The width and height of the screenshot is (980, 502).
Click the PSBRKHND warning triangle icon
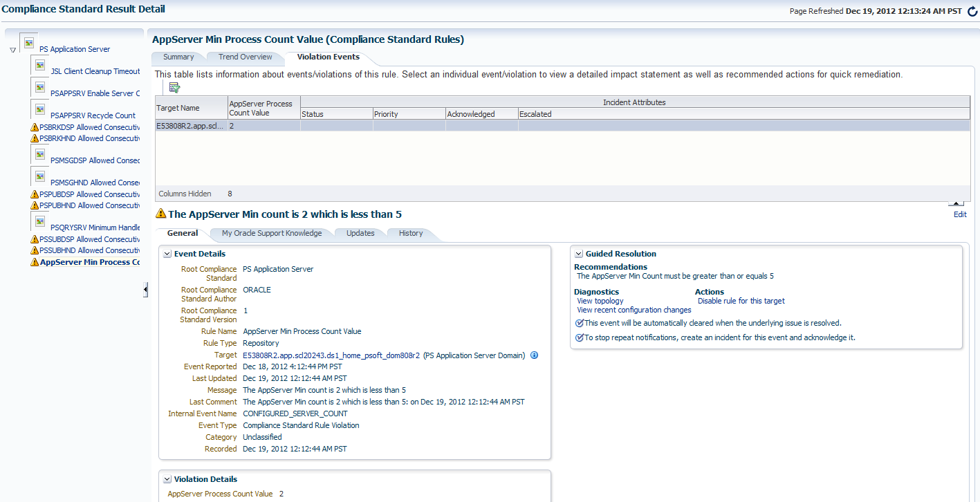(35, 138)
